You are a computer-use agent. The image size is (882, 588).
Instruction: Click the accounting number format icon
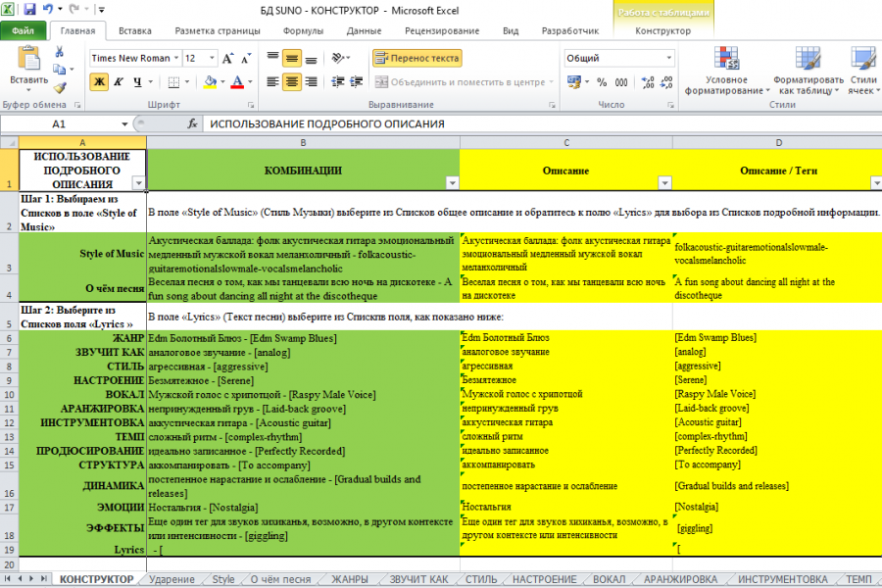point(573,82)
